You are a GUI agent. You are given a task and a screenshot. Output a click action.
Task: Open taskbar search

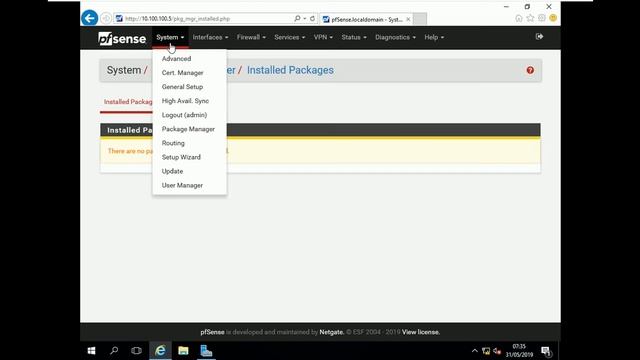coord(114,351)
